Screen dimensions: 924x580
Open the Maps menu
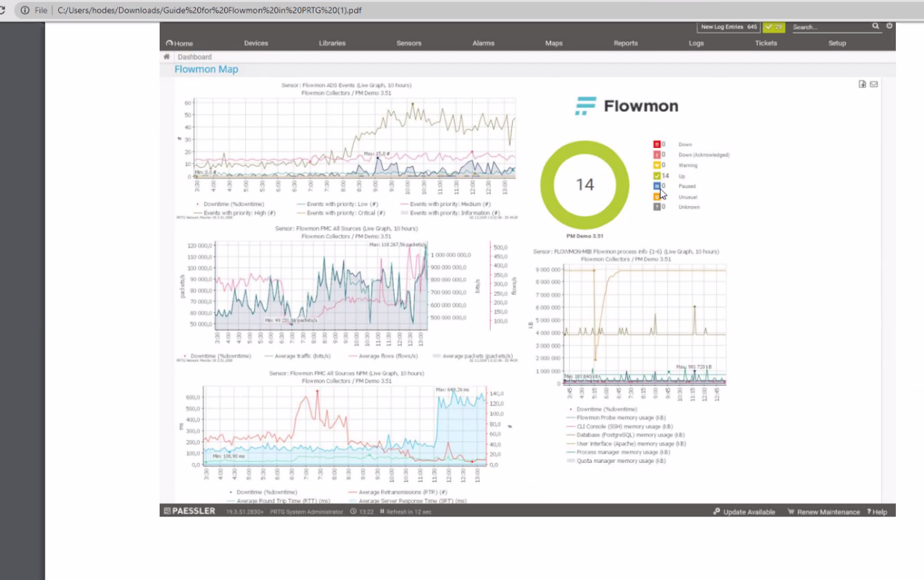point(554,43)
